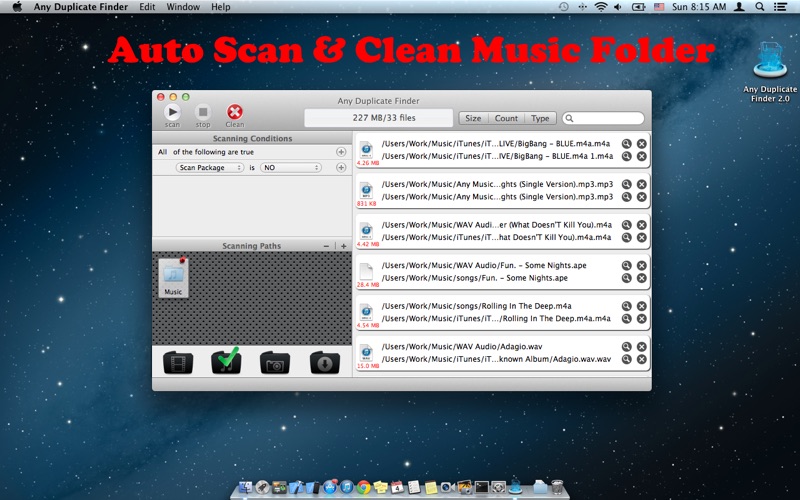Reveal WAV Audio/Adagio.wav with its magnifier
The image size is (800, 500).
tap(627, 346)
